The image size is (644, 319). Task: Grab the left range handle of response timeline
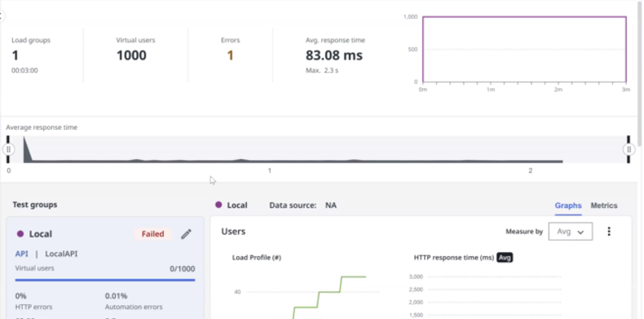click(x=9, y=149)
